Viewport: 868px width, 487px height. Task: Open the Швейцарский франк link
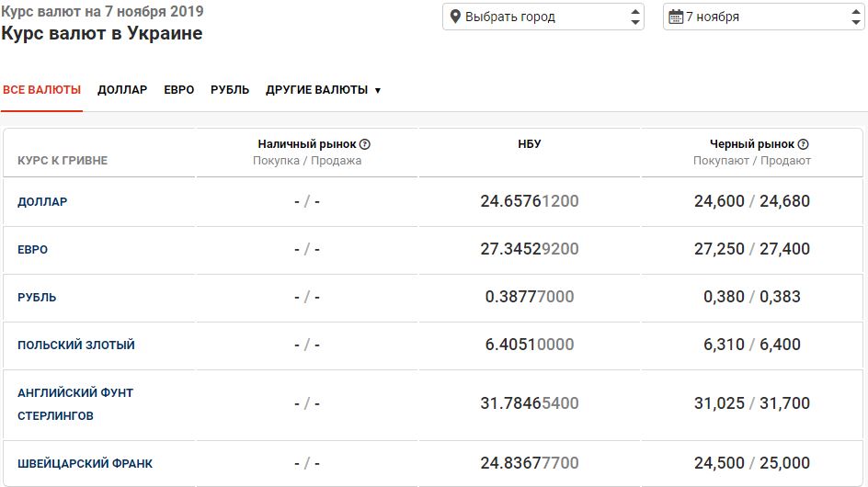pyautogui.click(x=85, y=463)
